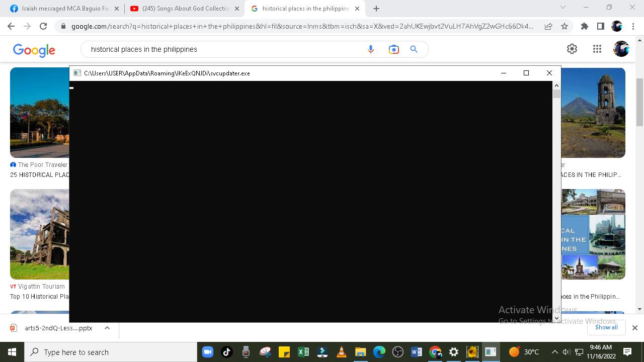Open the Vigattin Tourism ruins thumbnail
644x362 pixels.
coord(40,234)
